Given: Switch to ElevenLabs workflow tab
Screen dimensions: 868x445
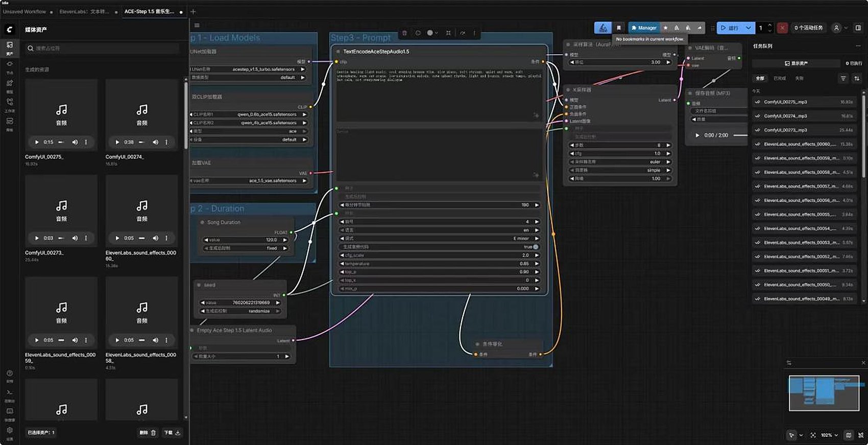Looking at the screenshot, I should [x=84, y=11].
